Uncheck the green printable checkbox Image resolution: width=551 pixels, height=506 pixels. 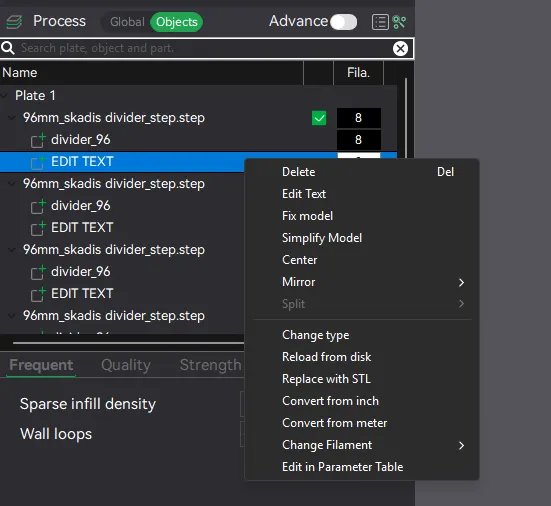(319, 118)
